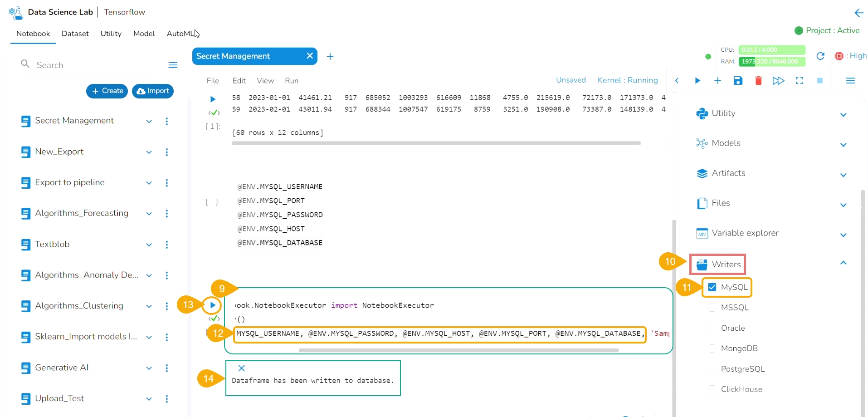The image size is (868, 417).
Task: Delete the selected cell
Action: pyautogui.click(x=758, y=81)
